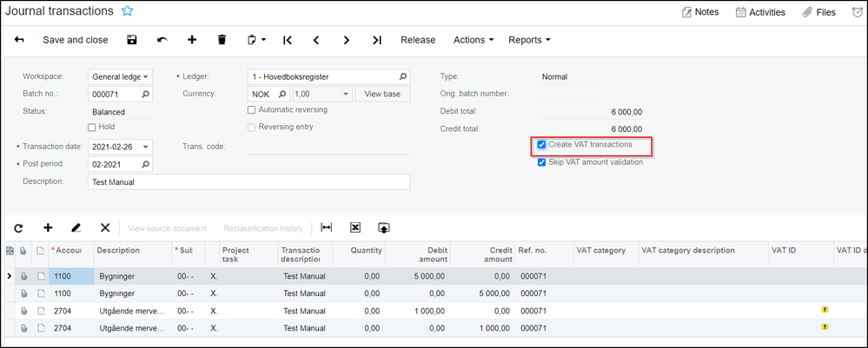Click the save disk icon
The image size is (868, 348).
131,40
